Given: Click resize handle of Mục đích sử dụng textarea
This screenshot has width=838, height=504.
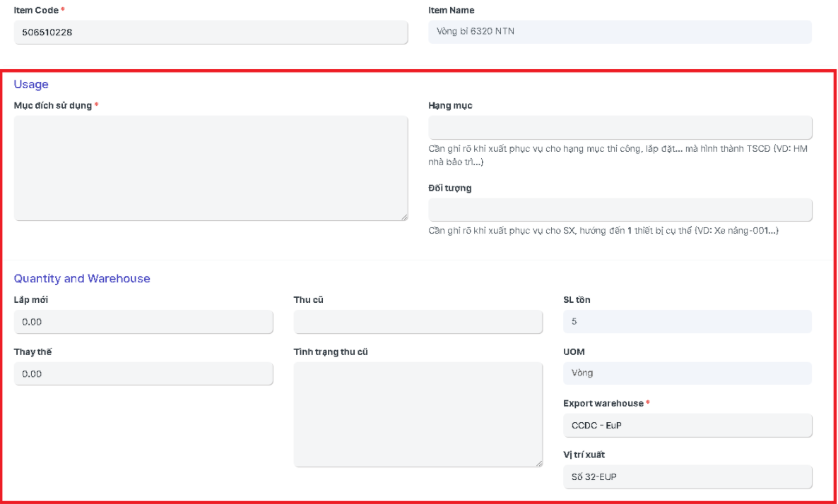Looking at the screenshot, I should point(404,217).
